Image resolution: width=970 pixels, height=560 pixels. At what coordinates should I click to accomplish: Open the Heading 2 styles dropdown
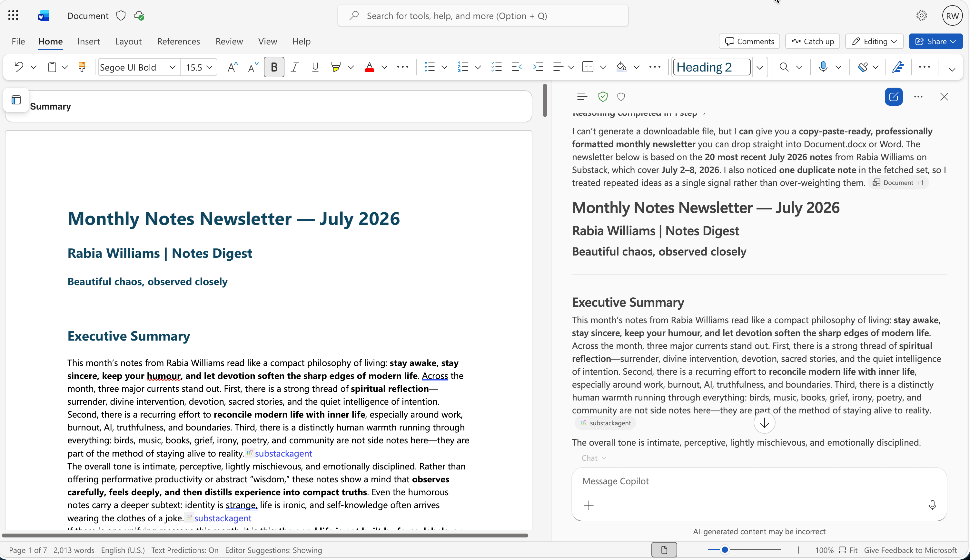(759, 67)
